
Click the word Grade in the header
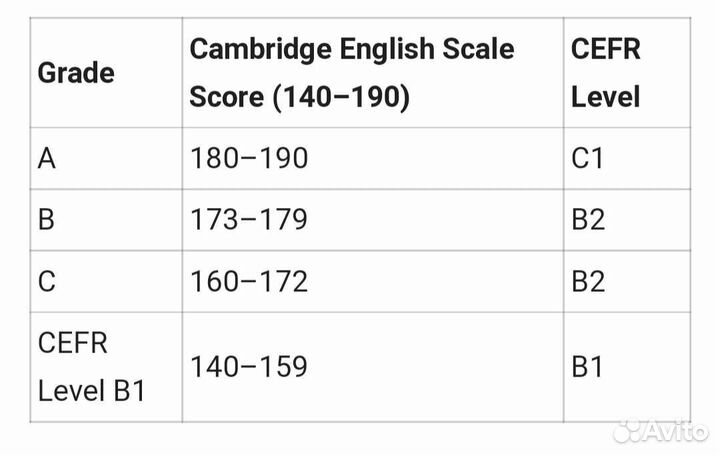(x=76, y=73)
